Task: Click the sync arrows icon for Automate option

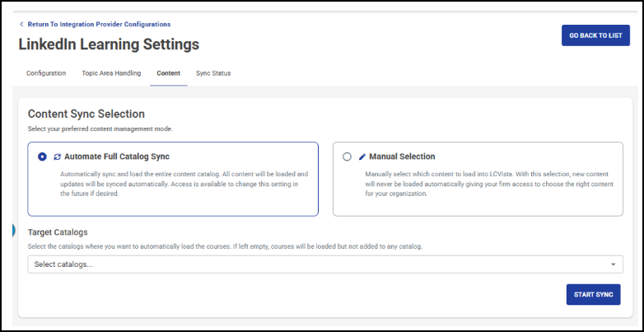Action: click(57, 157)
